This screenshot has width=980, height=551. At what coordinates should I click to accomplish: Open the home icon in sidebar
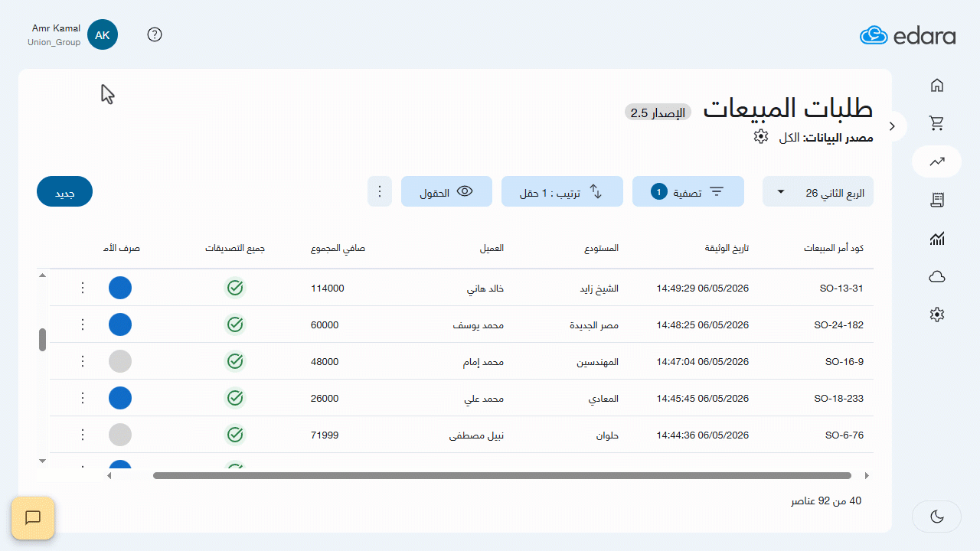point(936,85)
